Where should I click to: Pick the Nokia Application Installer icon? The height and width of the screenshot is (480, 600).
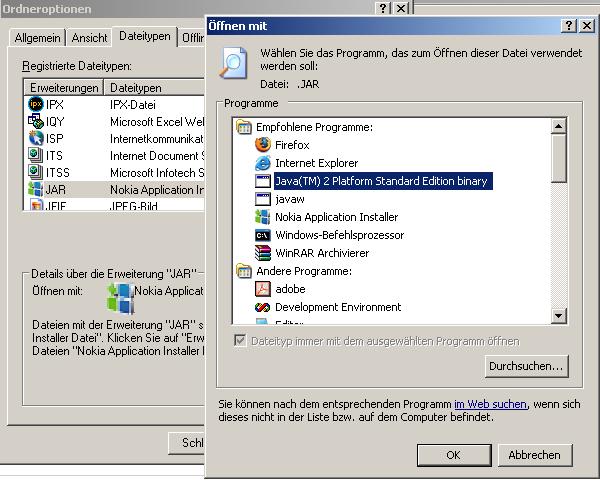tap(263, 217)
